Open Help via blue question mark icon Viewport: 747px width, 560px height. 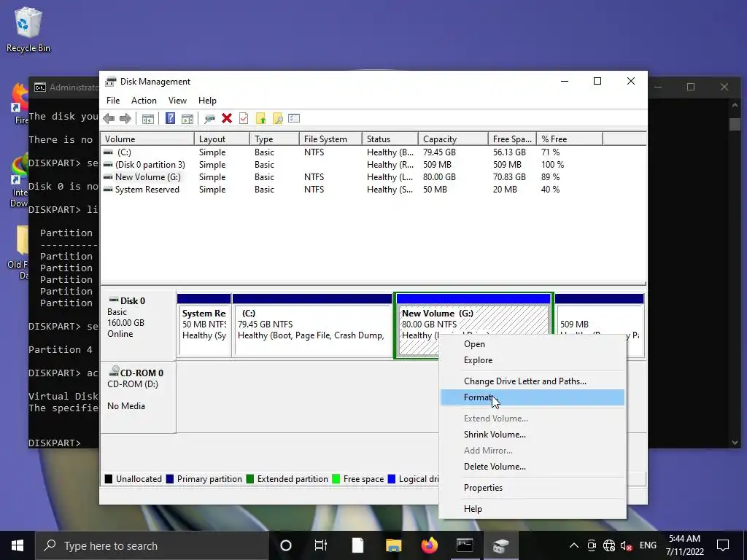coord(170,119)
